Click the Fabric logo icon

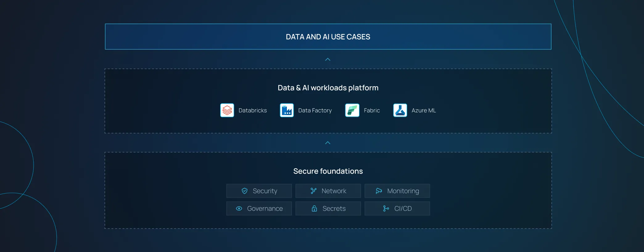tap(352, 110)
